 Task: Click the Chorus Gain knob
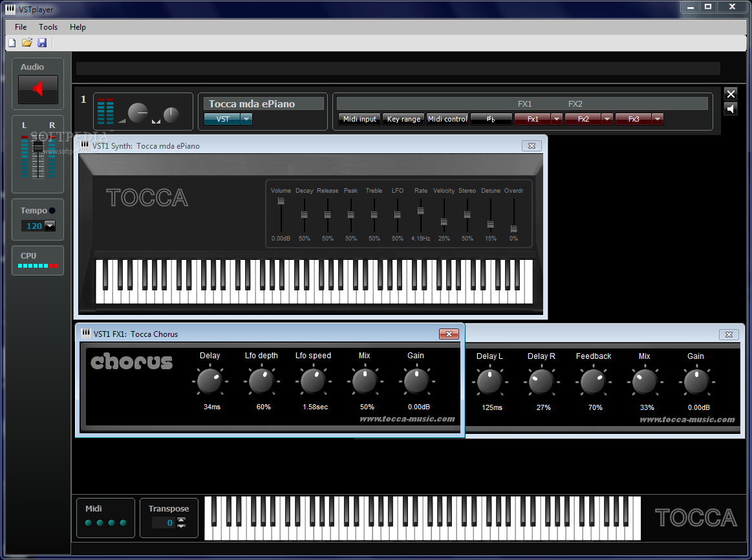click(416, 382)
